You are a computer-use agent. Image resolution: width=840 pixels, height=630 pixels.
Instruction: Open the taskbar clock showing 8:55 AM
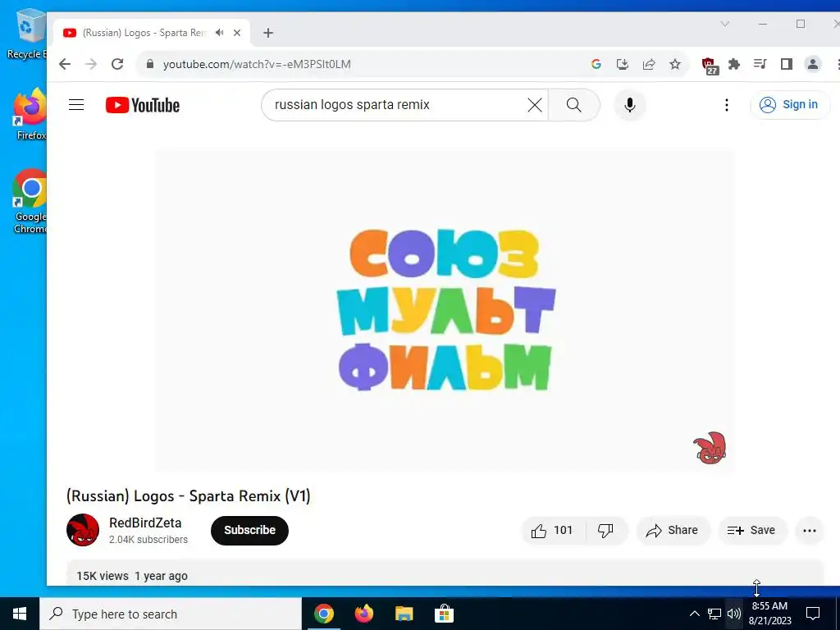click(769, 614)
